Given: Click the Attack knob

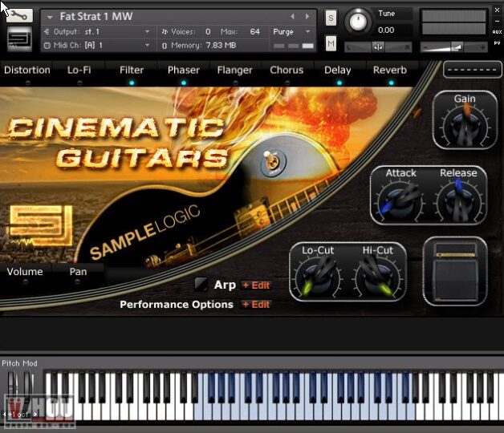Looking at the screenshot, I should [x=400, y=200].
